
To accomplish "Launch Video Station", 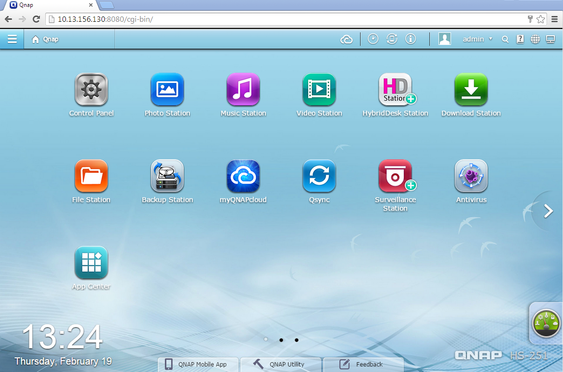I will [319, 90].
